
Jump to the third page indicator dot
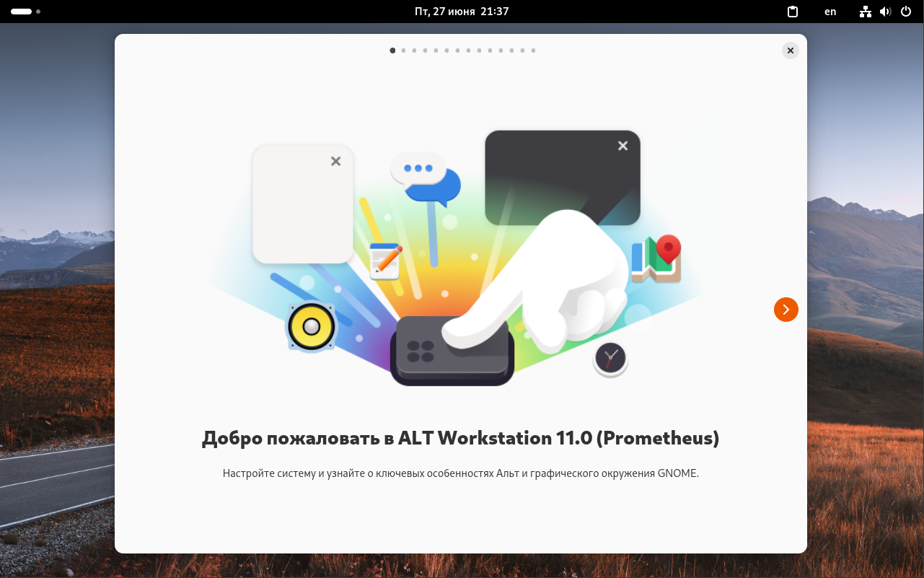point(414,51)
